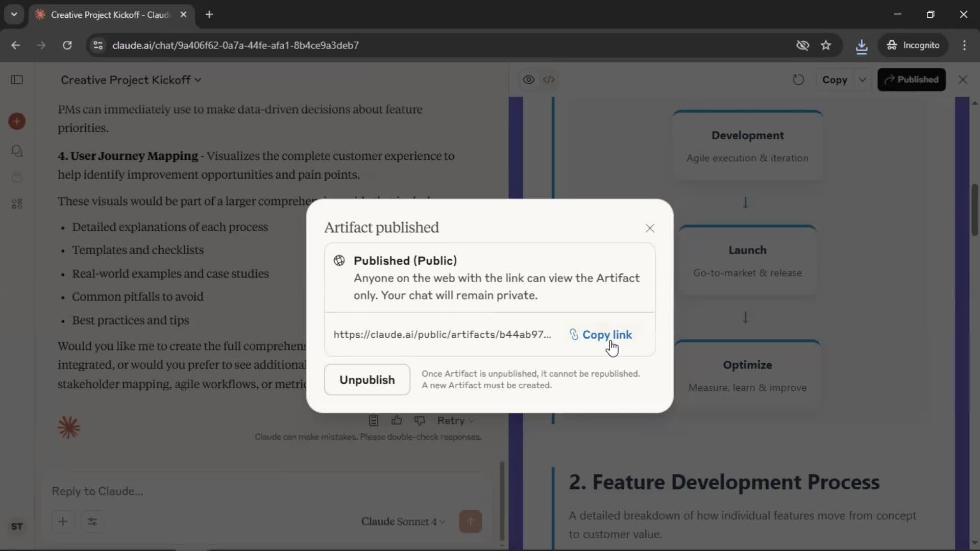This screenshot has height=551, width=980.
Task: Open the ST user profile avatar
Action: click(x=17, y=527)
